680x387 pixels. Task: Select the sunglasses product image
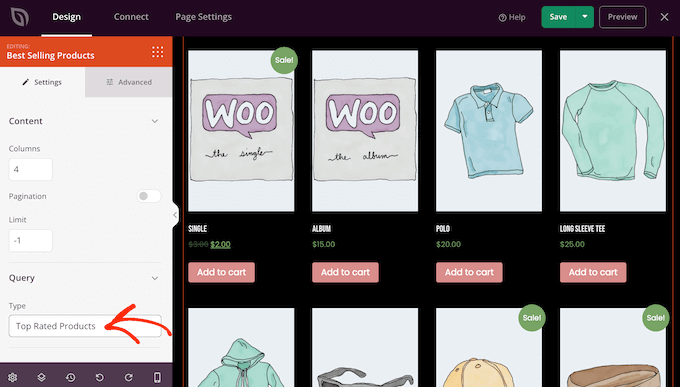(365, 347)
